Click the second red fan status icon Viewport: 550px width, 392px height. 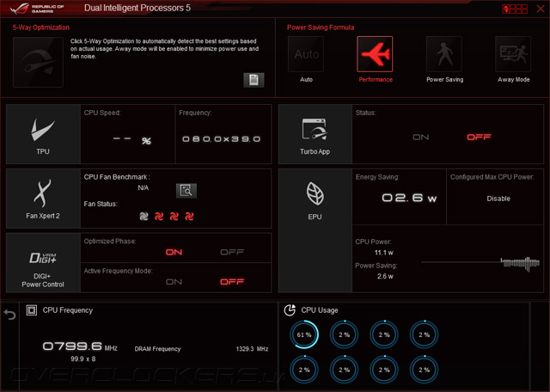(159, 217)
